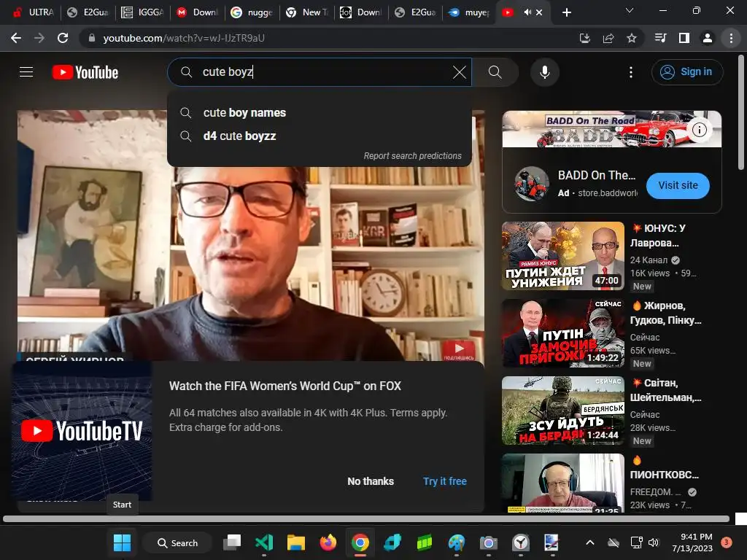747x560 pixels.
Task: Open Camera app from taskbar
Action: [488, 542]
